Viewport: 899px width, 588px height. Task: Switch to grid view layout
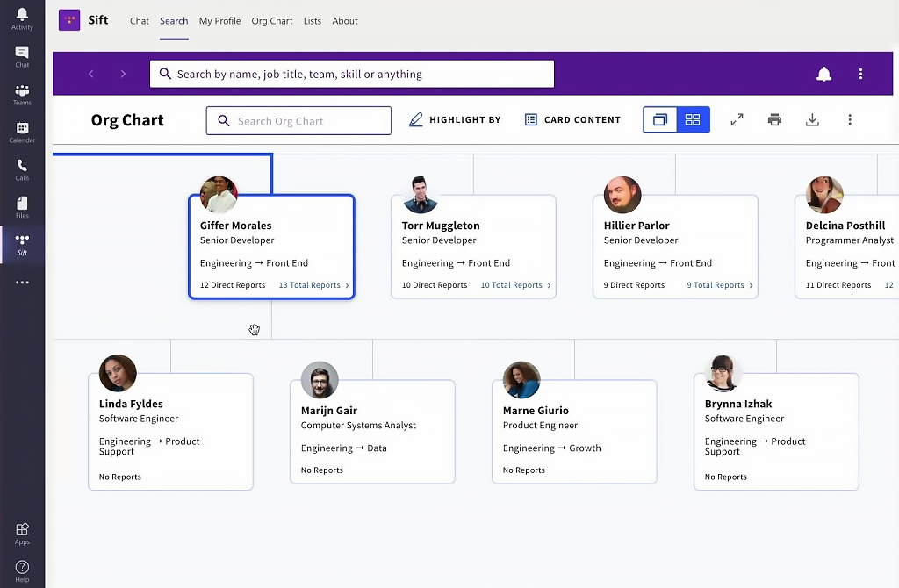[x=693, y=119]
